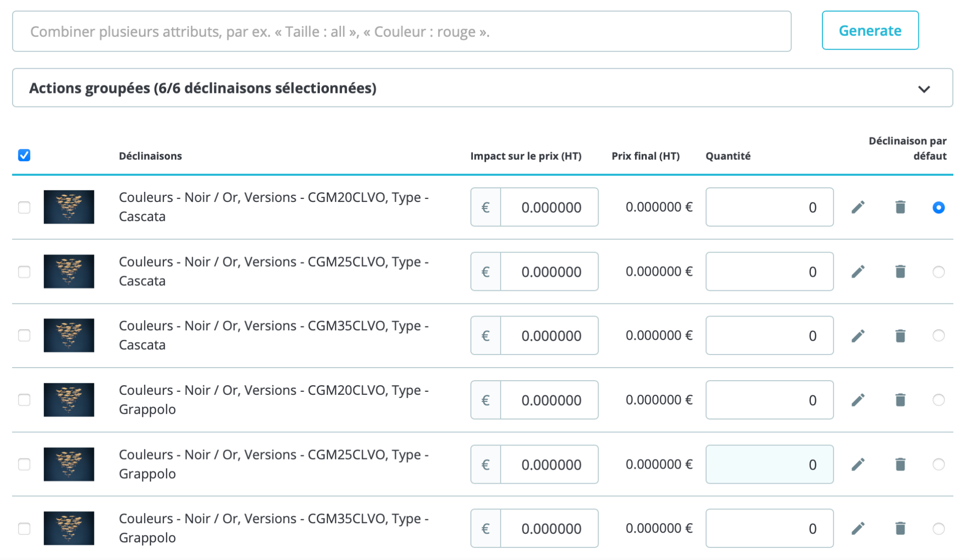Select the CGM20CLVO Type - Grappolo combination name
Viewport: 970px width, 560px height.
point(274,399)
